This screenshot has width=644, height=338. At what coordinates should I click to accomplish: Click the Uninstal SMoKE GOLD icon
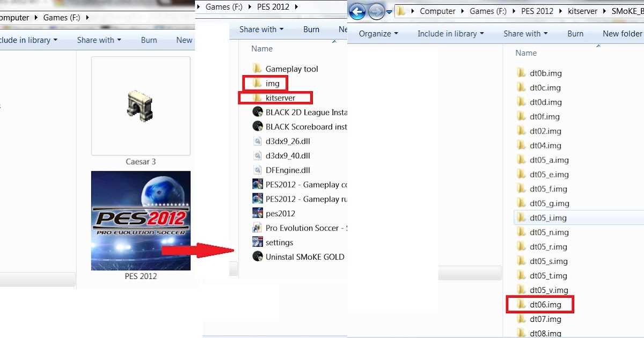[257, 257]
